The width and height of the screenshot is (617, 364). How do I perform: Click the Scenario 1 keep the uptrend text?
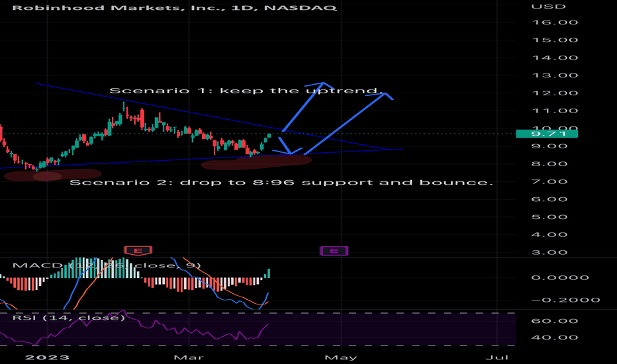[x=246, y=91]
